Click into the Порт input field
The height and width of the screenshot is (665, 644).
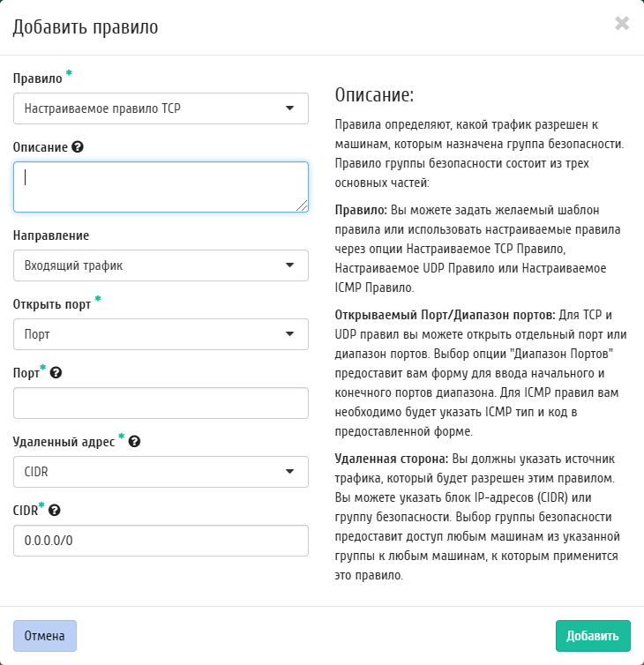tap(161, 403)
